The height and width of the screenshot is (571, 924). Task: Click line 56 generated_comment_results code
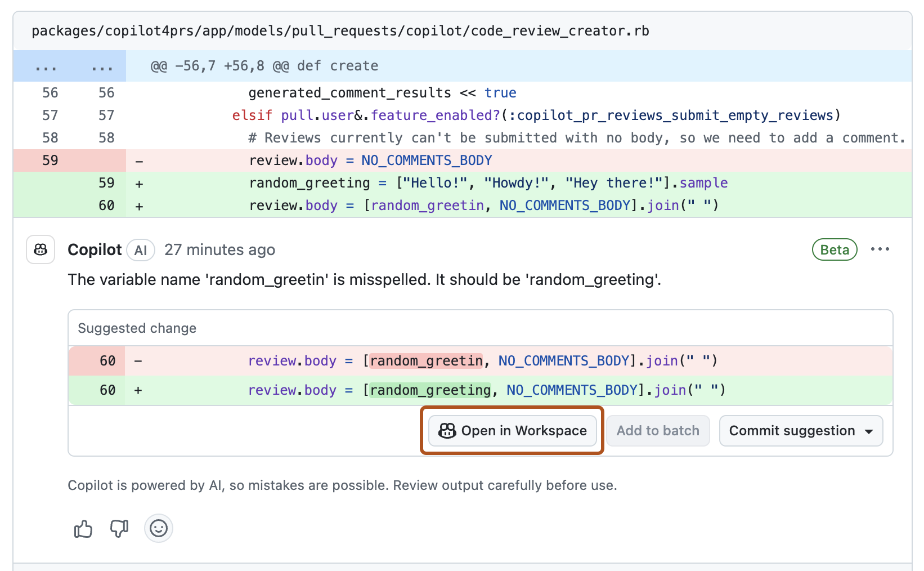[x=383, y=93]
